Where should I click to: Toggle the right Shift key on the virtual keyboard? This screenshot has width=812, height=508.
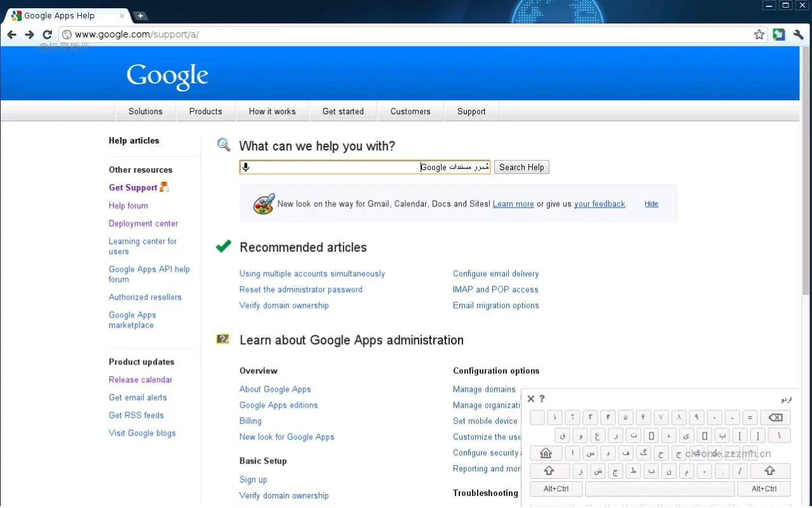coord(770,471)
